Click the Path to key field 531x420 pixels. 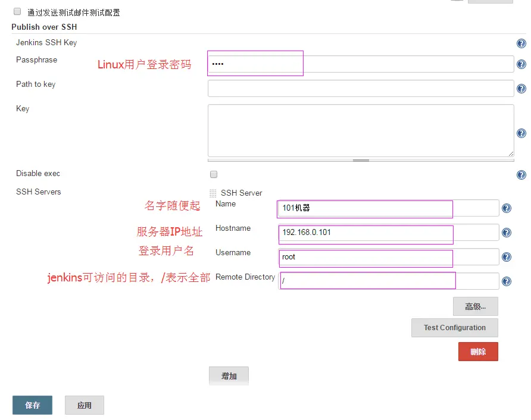(361, 88)
